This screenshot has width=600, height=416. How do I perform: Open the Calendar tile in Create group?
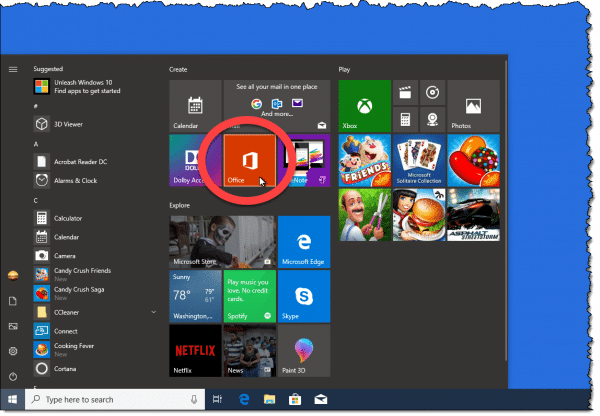click(195, 106)
